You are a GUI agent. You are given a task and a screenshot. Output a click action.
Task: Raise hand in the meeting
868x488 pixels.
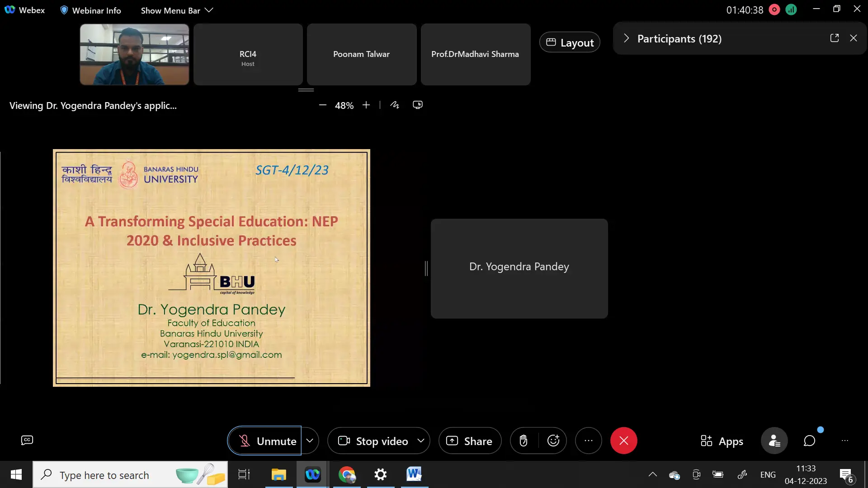(x=524, y=441)
